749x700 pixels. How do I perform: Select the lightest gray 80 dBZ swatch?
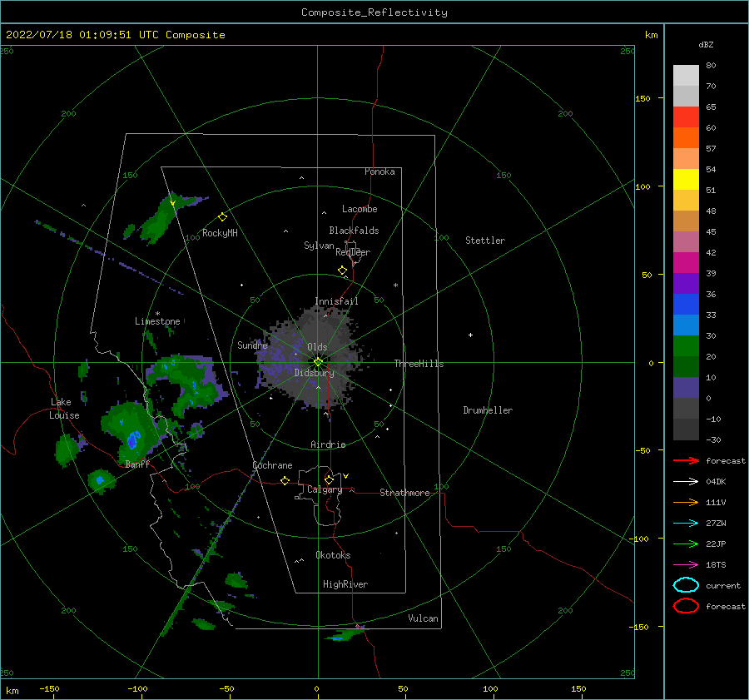coord(686,76)
